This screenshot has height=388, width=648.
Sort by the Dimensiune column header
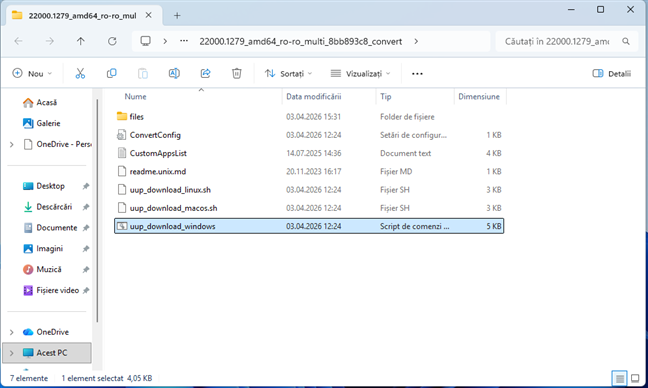coord(479,96)
